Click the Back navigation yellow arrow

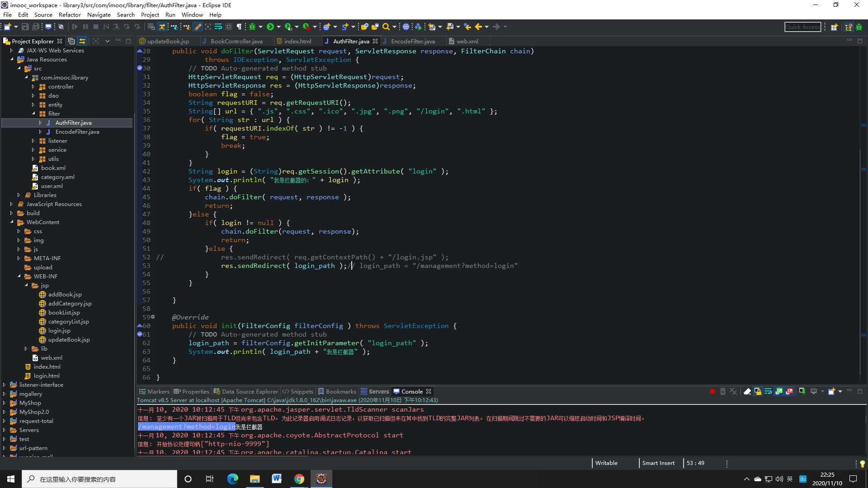tap(478, 27)
